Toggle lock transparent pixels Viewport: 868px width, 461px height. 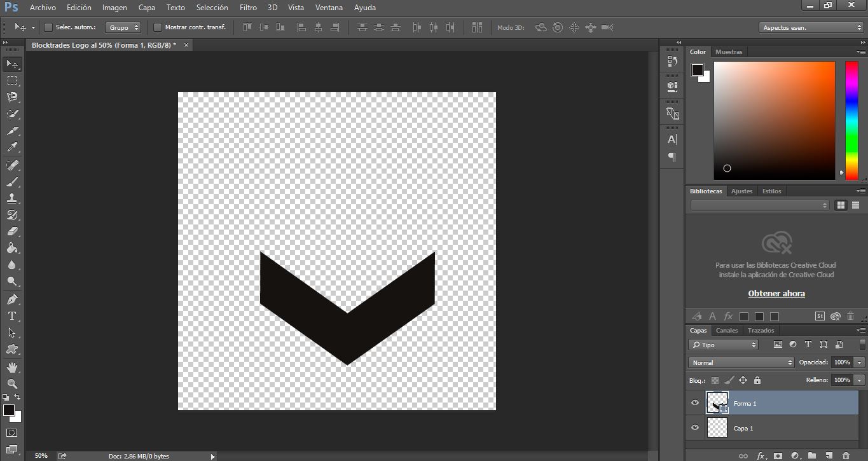(715, 380)
